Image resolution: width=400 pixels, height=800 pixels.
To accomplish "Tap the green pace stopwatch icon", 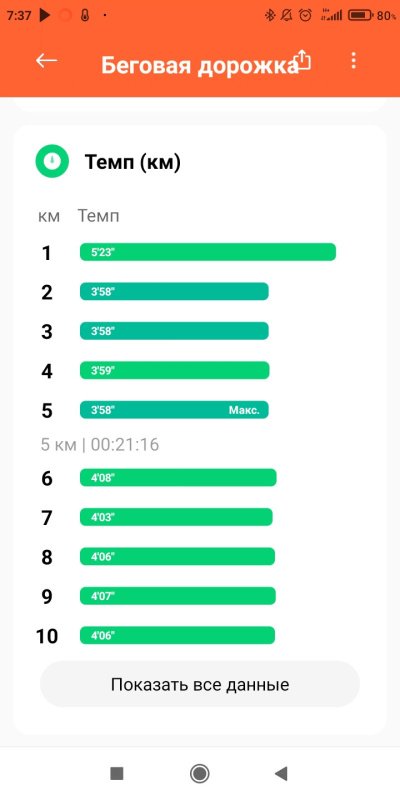I will click(x=52, y=161).
